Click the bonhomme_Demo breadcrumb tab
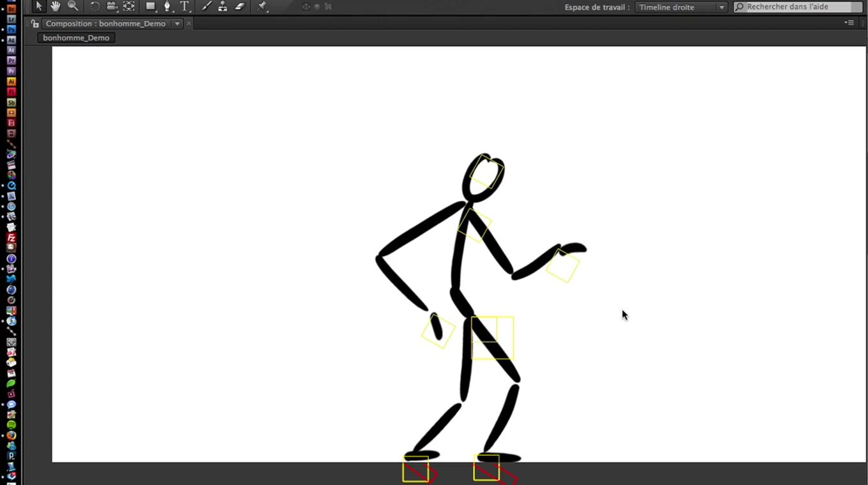 [x=76, y=38]
